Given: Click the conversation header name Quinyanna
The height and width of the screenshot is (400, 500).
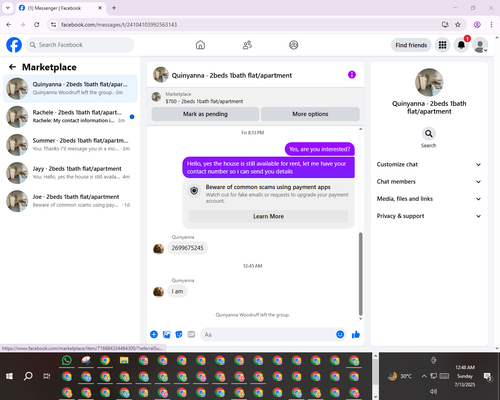Looking at the screenshot, I should click(x=232, y=76).
